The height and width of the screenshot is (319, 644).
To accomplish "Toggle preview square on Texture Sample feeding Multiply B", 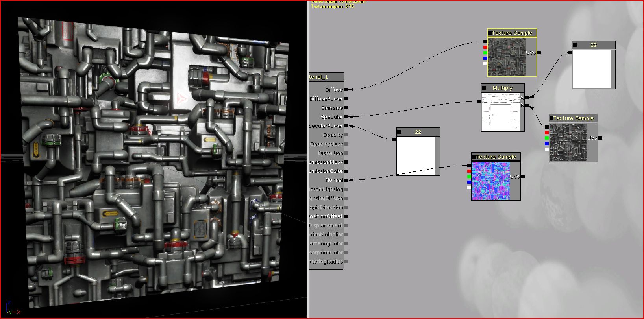I will point(551,118).
